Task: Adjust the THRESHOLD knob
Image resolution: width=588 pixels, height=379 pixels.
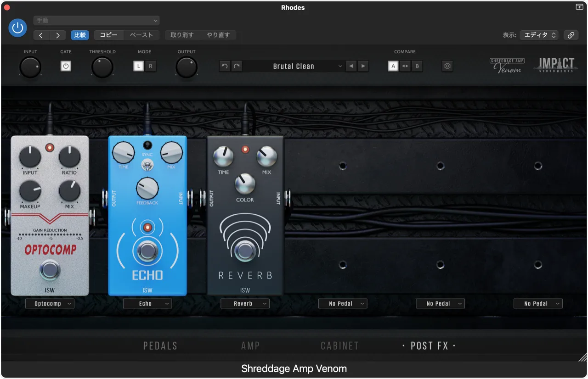Action: point(102,67)
